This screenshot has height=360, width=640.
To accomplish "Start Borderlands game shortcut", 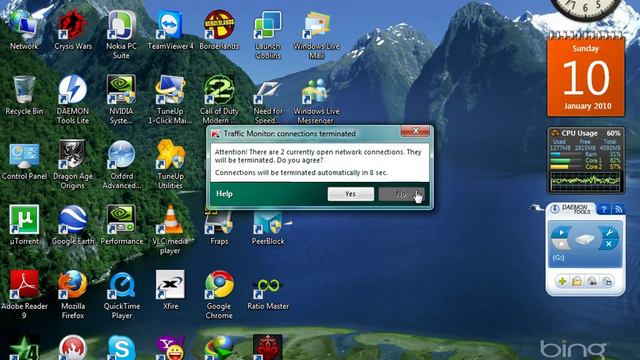I will click(219, 31).
